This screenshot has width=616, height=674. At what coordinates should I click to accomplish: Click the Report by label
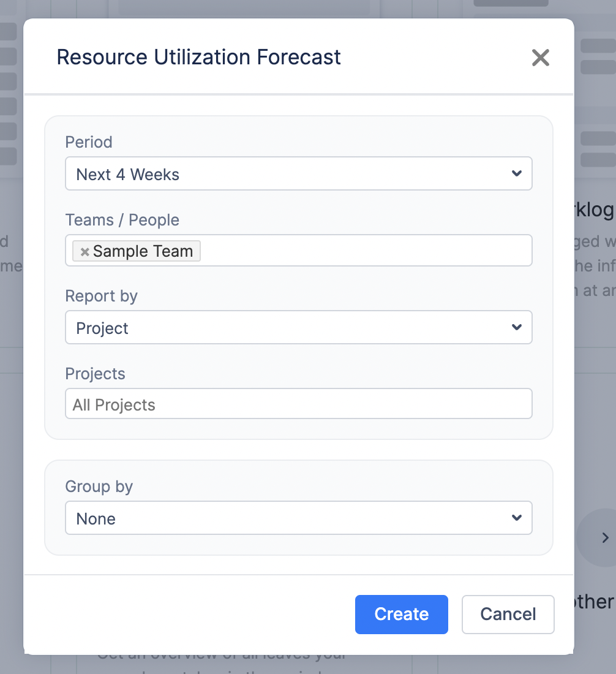point(102,296)
